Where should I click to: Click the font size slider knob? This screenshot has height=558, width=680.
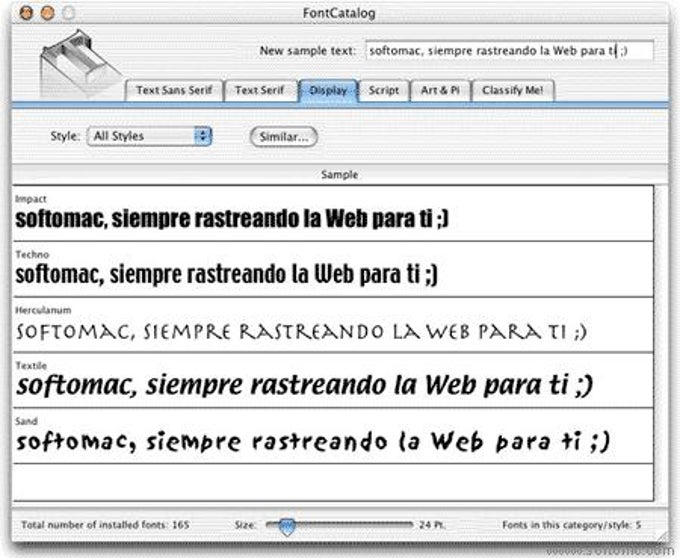[287, 526]
